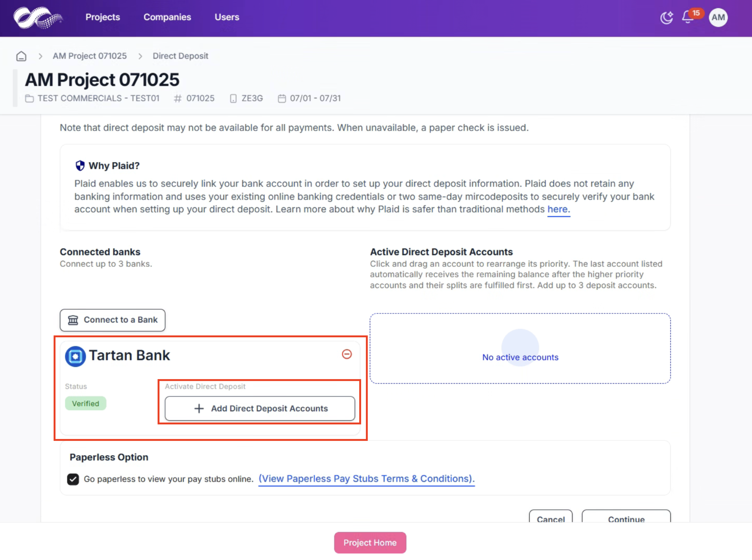The image size is (752, 560).
Task: Click the pink Project Home button
Action: coord(370,542)
